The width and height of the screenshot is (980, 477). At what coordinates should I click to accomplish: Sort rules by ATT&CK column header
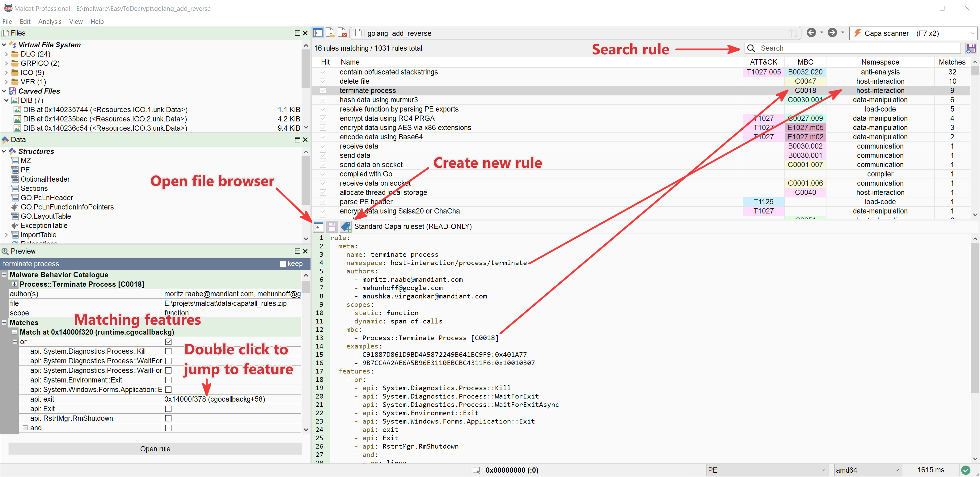(763, 62)
